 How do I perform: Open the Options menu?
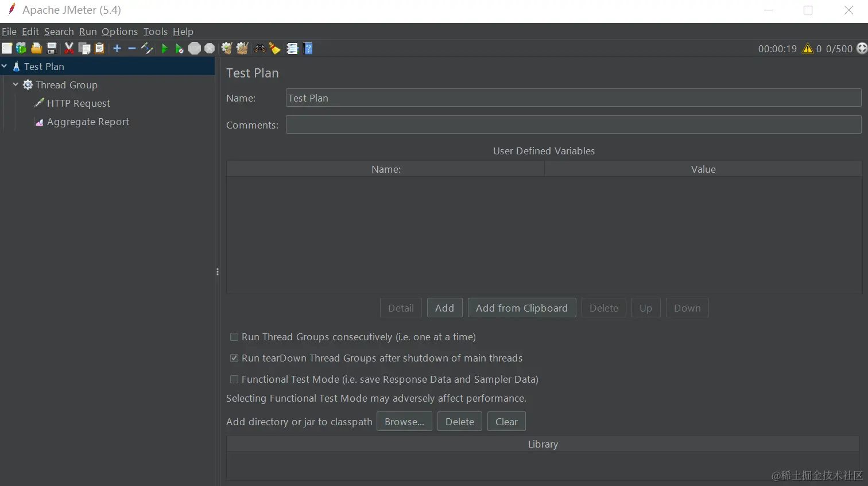click(x=120, y=32)
